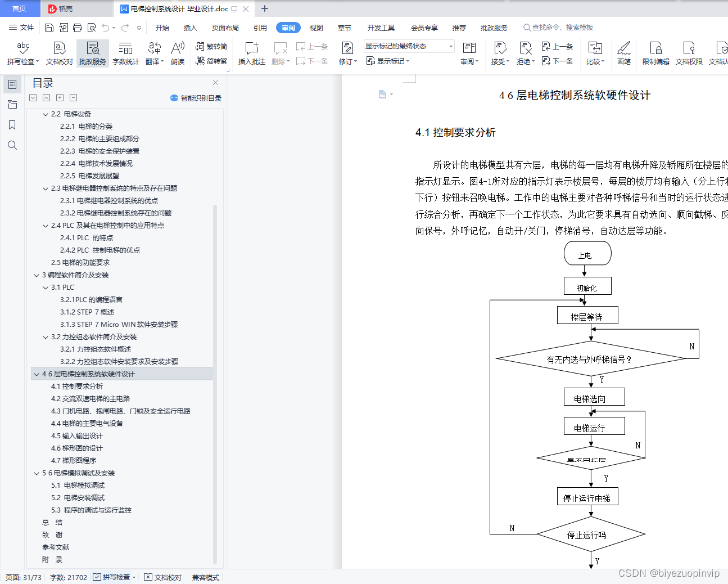The height and width of the screenshot is (584, 728).
Task: Toggle 文档校对 in the status bar
Action: [x=163, y=577]
